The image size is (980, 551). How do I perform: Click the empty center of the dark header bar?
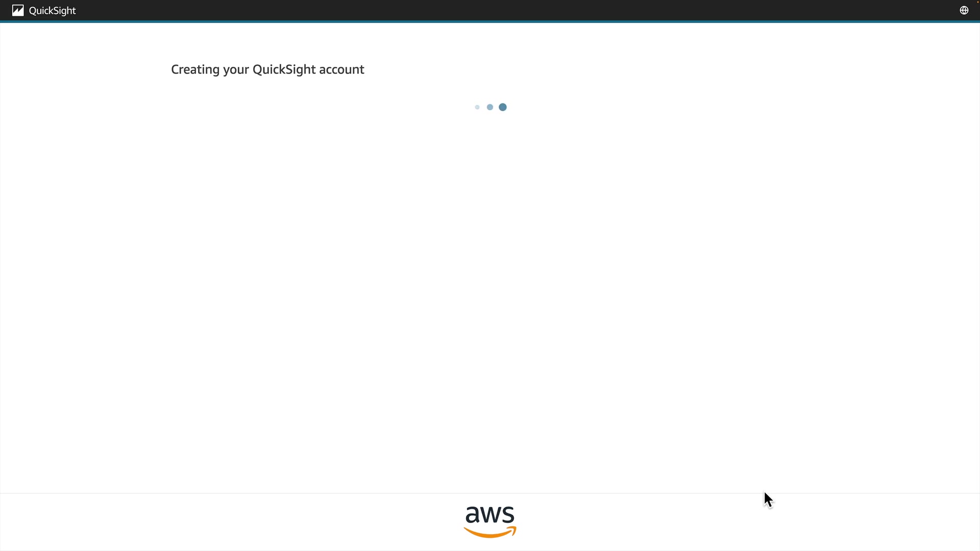click(490, 10)
